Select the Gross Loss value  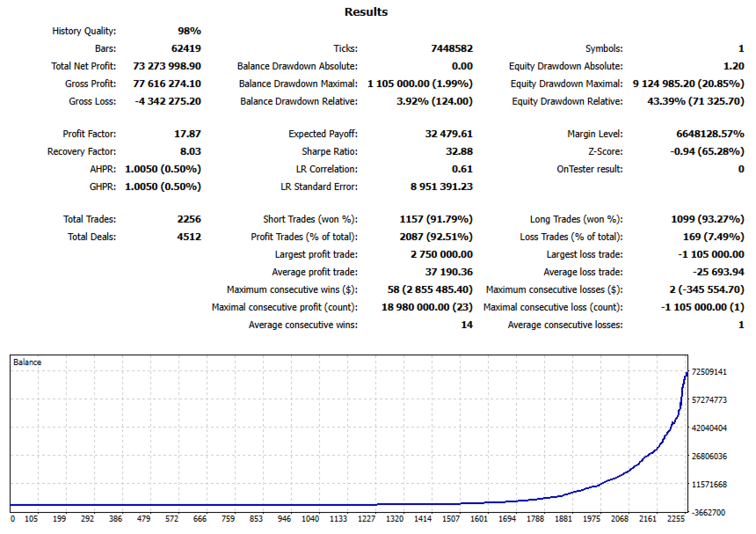(x=168, y=101)
